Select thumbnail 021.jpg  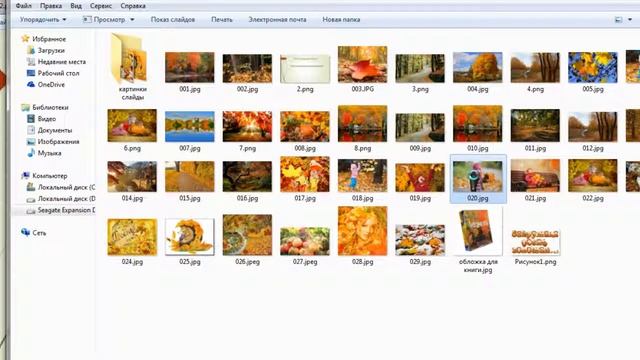(535, 175)
